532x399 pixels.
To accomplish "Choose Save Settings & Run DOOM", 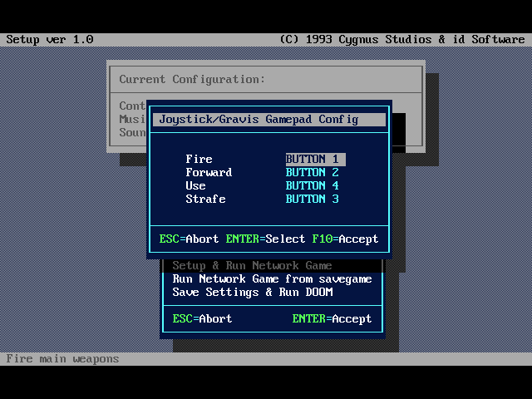I will click(253, 292).
